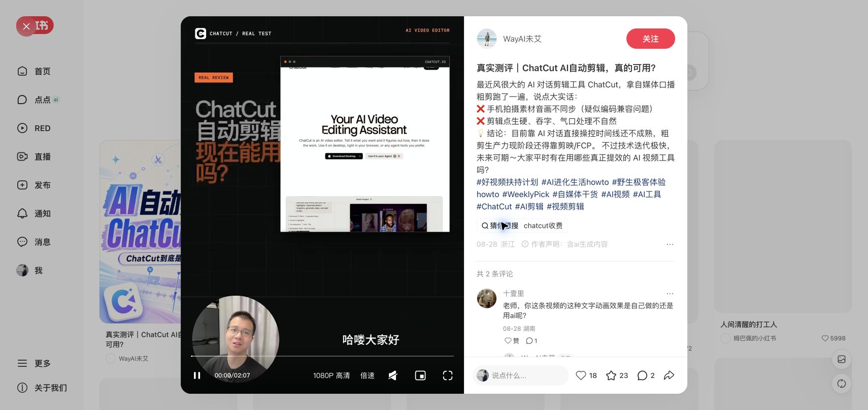Image resolution: width=868 pixels, height=410 pixels.
Task: Click the refresh feed circular button
Action: click(x=842, y=384)
